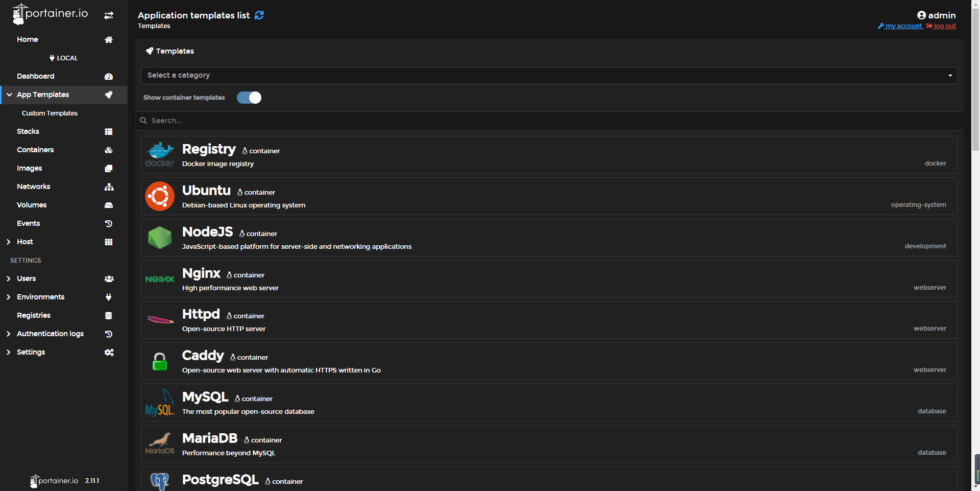Click the Stacks list icon
This screenshot has width=980, height=491.
[109, 131]
